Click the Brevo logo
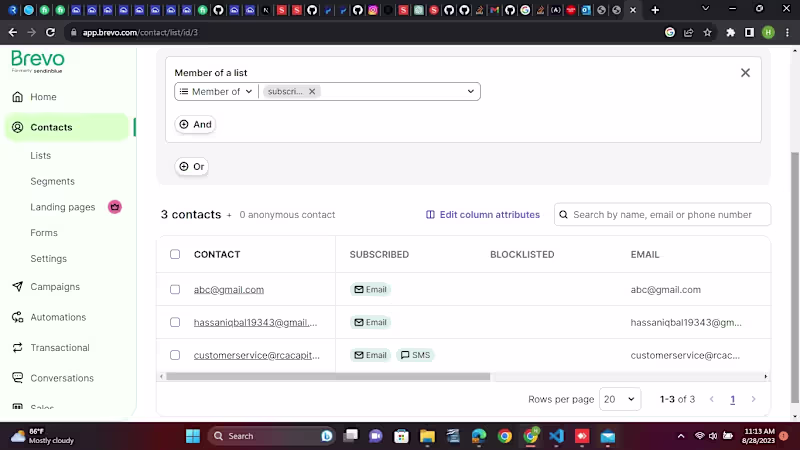This screenshot has width=800, height=450. (38, 62)
